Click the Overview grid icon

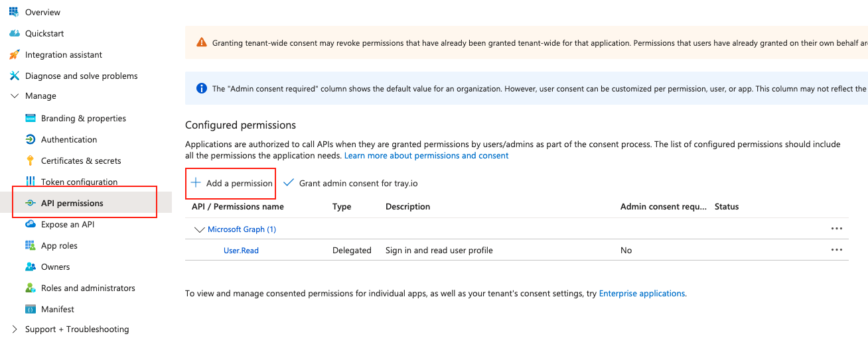[x=14, y=12]
